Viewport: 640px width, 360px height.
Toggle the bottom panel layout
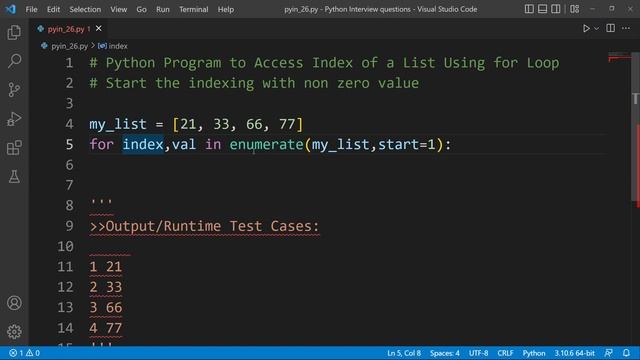(542, 9)
